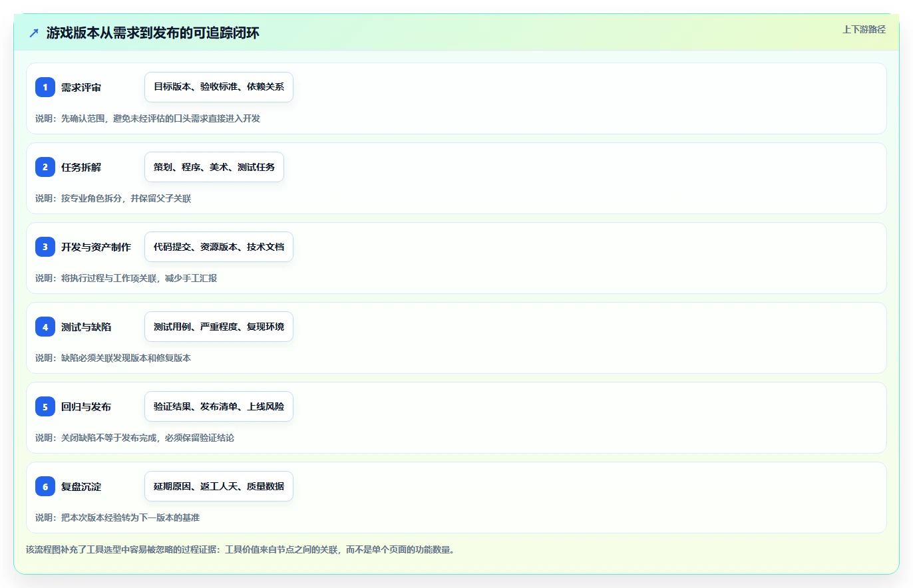Click the 开发与资产制作 step name
Viewport: 913px width, 588px height.
coord(96,247)
